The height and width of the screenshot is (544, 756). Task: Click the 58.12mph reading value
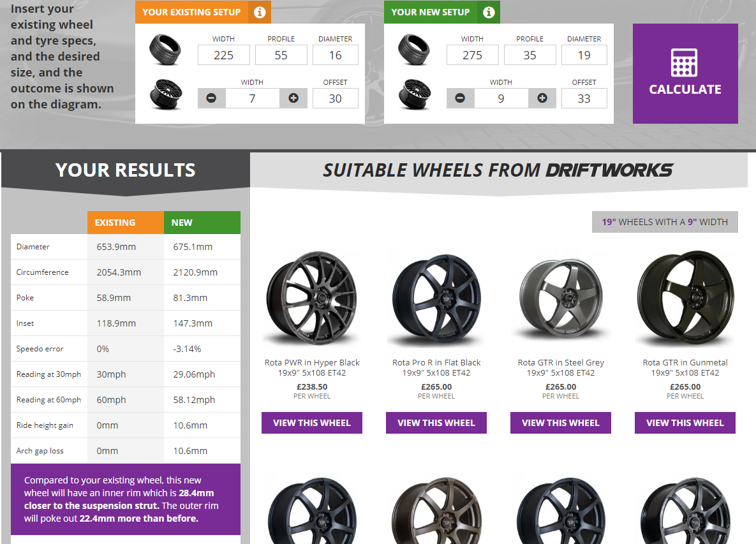[194, 400]
